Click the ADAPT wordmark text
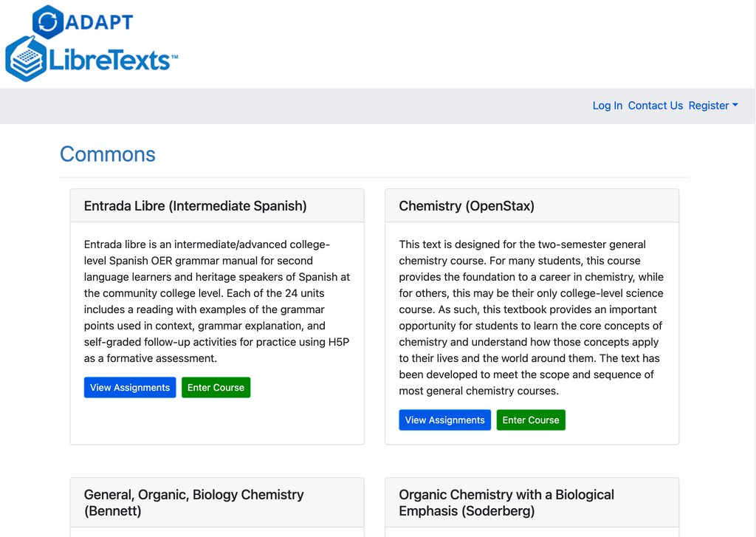This screenshot has width=756, height=537. coord(99,22)
